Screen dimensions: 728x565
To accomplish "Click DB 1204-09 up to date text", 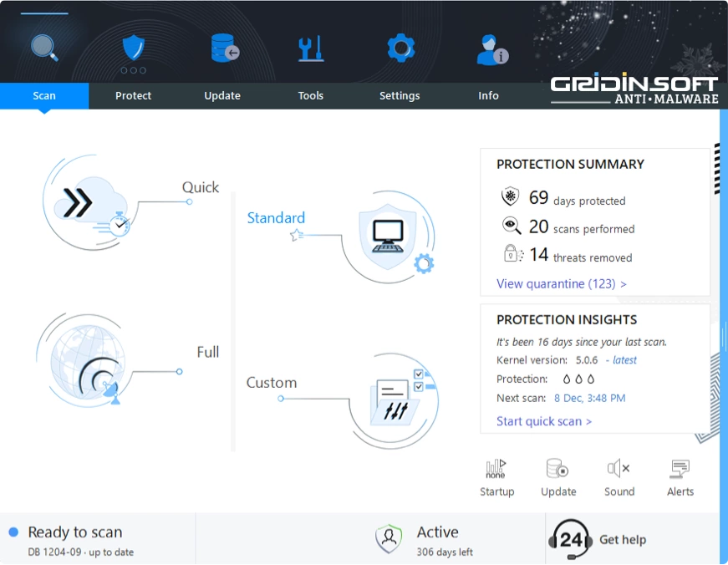I will click(81, 552).
